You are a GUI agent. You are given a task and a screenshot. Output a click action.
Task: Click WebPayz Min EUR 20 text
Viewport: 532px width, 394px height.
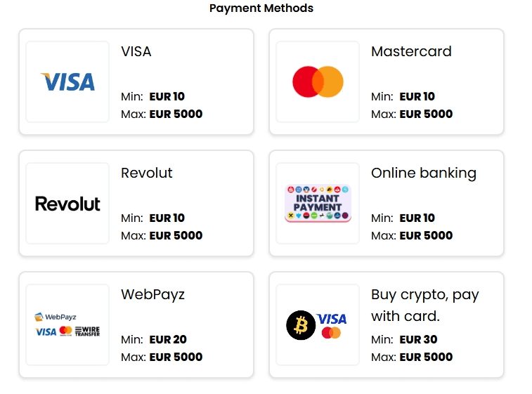154,339
